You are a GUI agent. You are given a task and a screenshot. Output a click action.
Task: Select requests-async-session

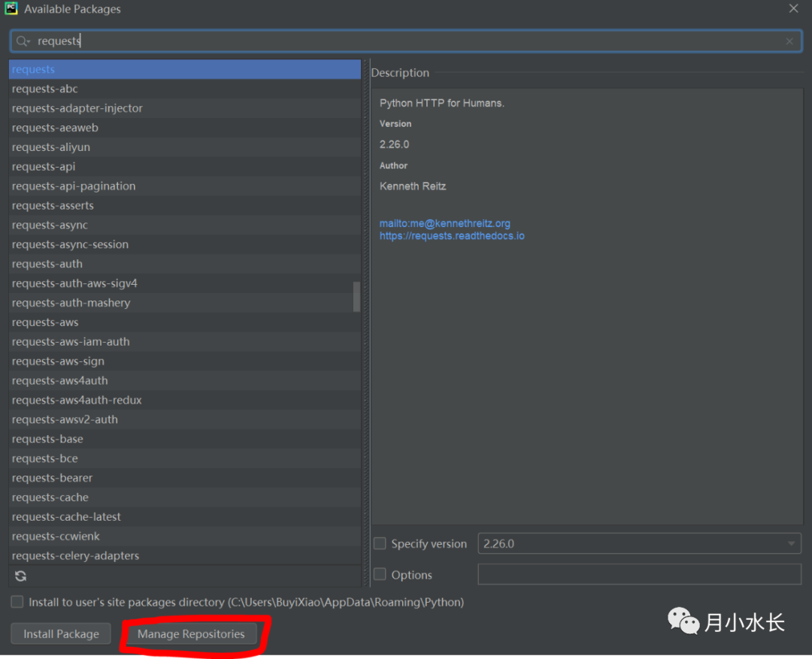[185, 244]
